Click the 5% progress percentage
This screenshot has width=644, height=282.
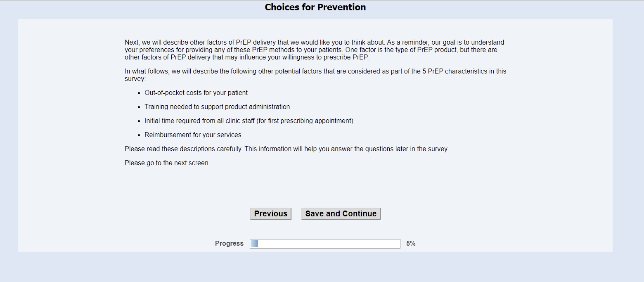[x=411, y=244]
